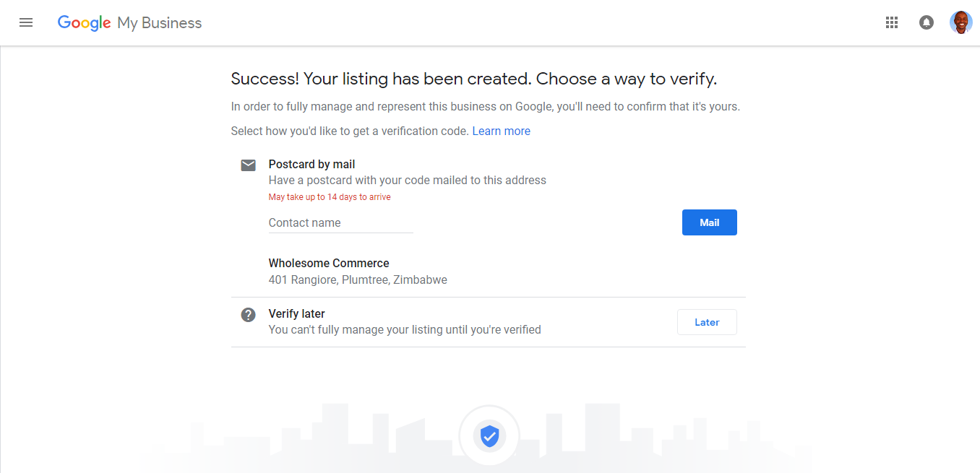Click the blue Mail button
This screenshot has width=980, height=473.
(x=710, y=222)
